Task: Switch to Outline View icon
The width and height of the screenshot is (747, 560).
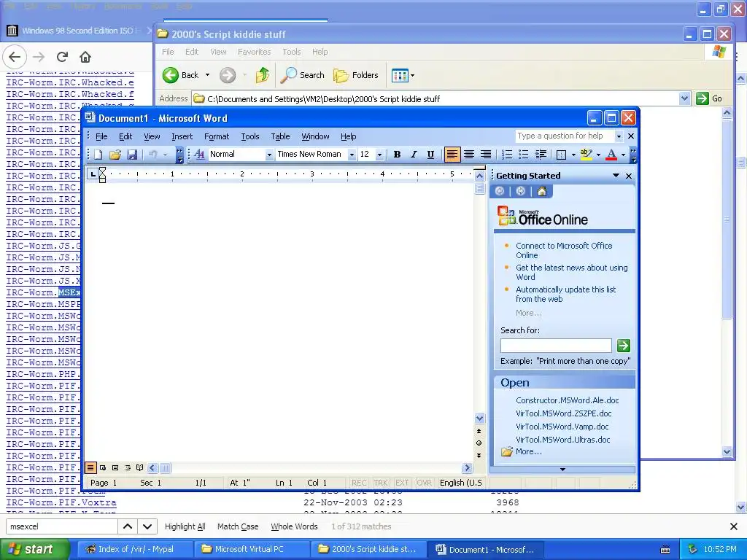Action: coord(127,468)
